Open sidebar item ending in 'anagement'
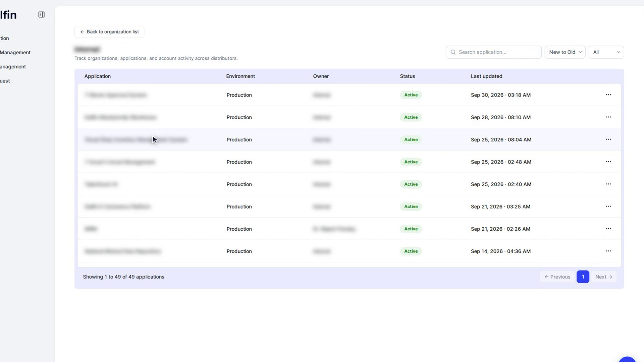Image resolution: width=644 pixels, height=362 pixels. (13, 67)
